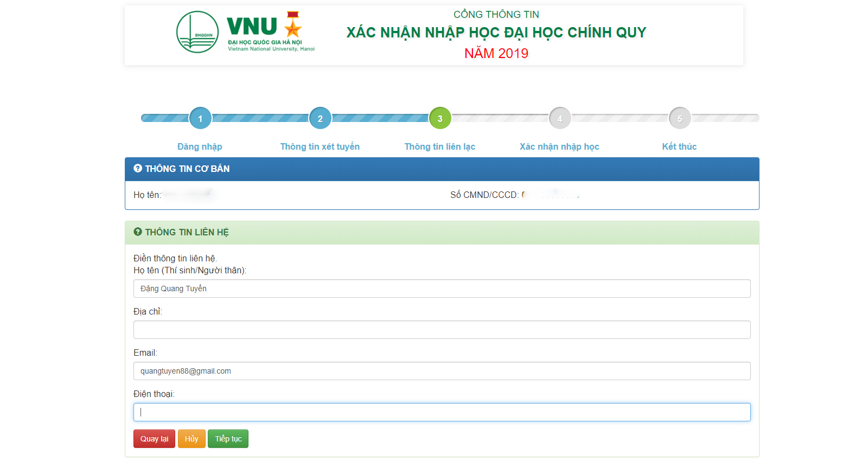The width and height of the screenshot is (868, 468).
Task: Open the 'Thông tin xét tuyển' step label
Action: point(320,146)
